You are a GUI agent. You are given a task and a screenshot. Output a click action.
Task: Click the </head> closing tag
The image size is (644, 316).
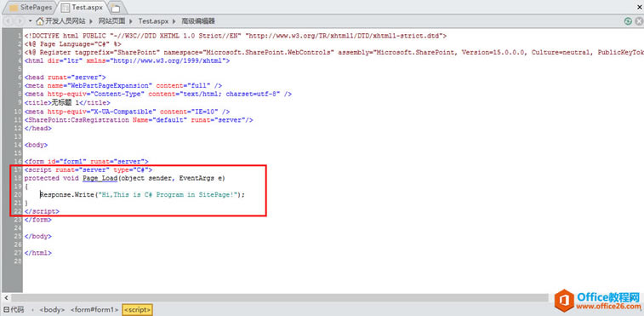37,128
